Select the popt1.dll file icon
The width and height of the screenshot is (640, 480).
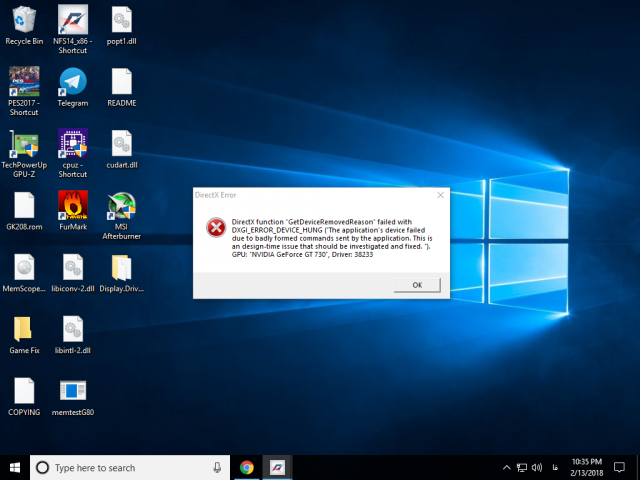(122, 25)
